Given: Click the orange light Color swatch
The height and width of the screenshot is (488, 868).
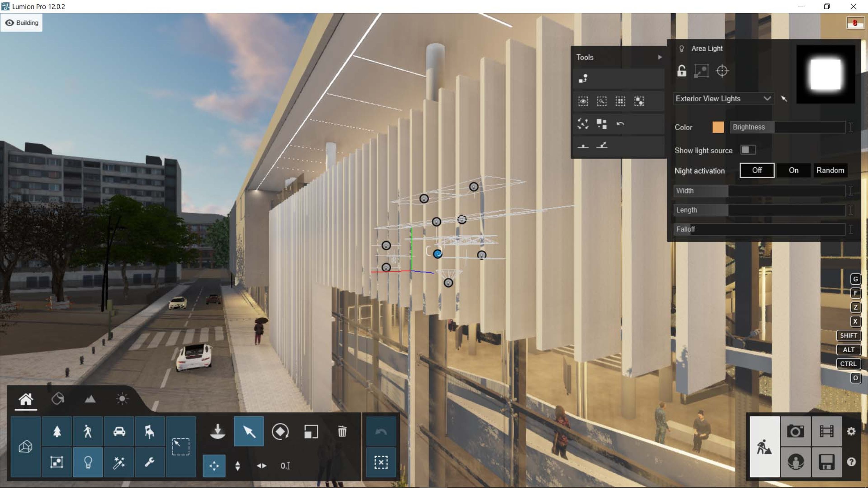Looking at the screenshot, I should point(718,127).
